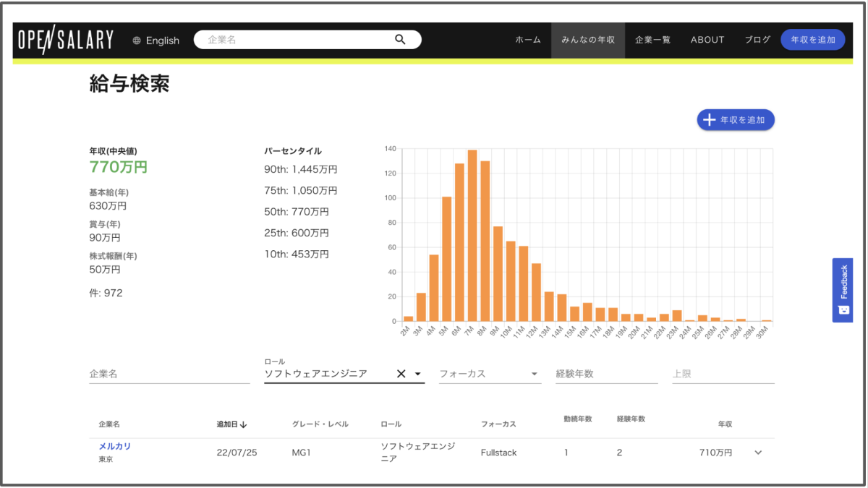Viewport: 868px width, 488px height.
Task: Focus the 企業名 filter field
Action: 169,374
